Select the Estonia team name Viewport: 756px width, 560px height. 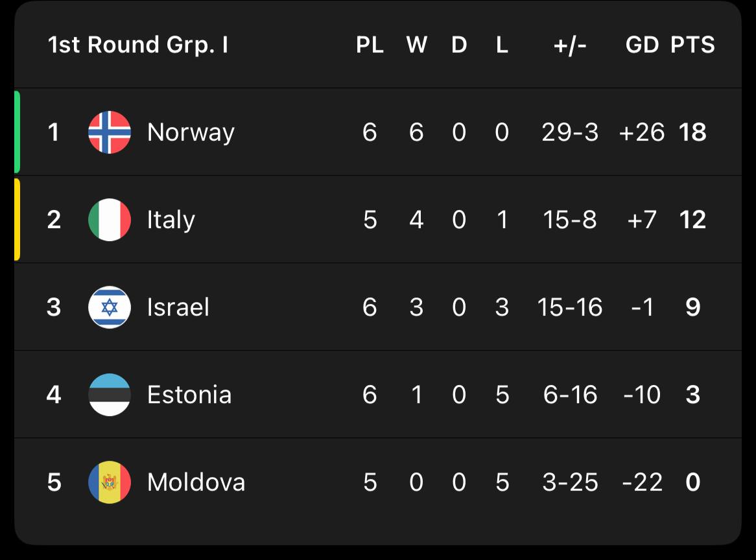click(189, 395)
